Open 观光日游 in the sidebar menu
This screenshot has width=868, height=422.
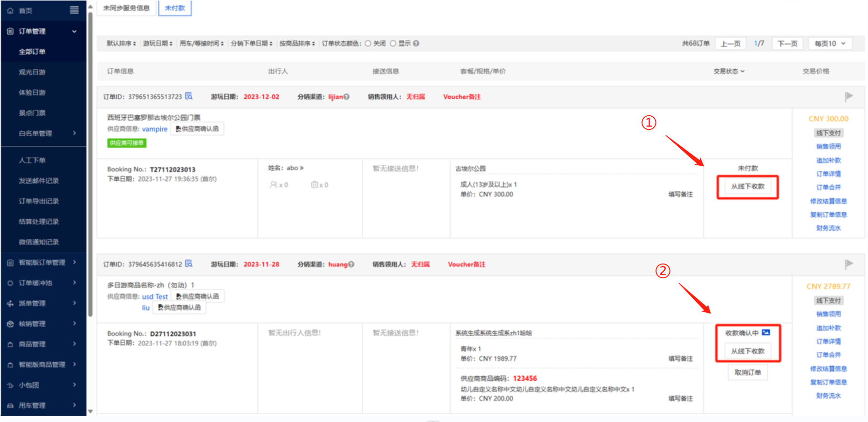[32, 72]
